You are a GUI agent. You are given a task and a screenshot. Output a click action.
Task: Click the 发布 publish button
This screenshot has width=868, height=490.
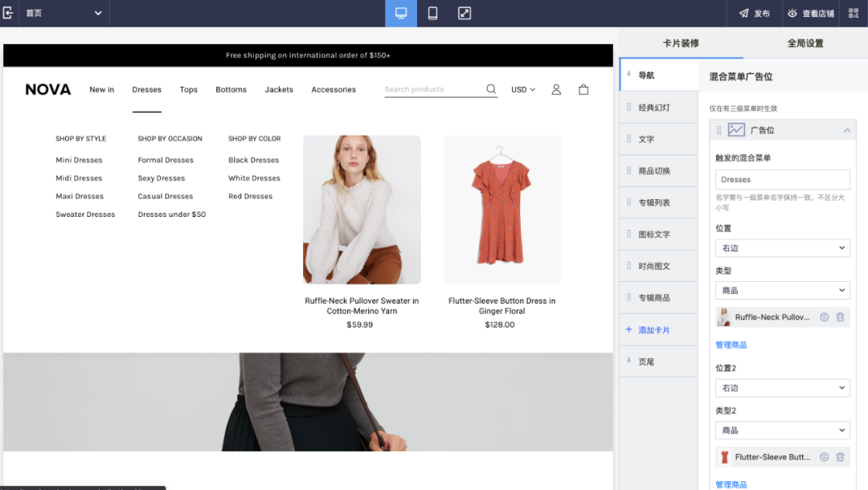click(755, 14)
